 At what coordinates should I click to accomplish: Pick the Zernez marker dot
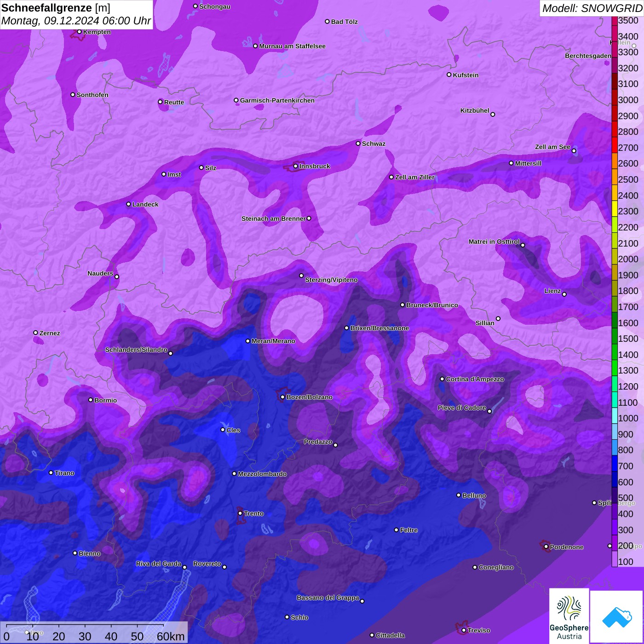pyautogui.click(x=36, y=333)
